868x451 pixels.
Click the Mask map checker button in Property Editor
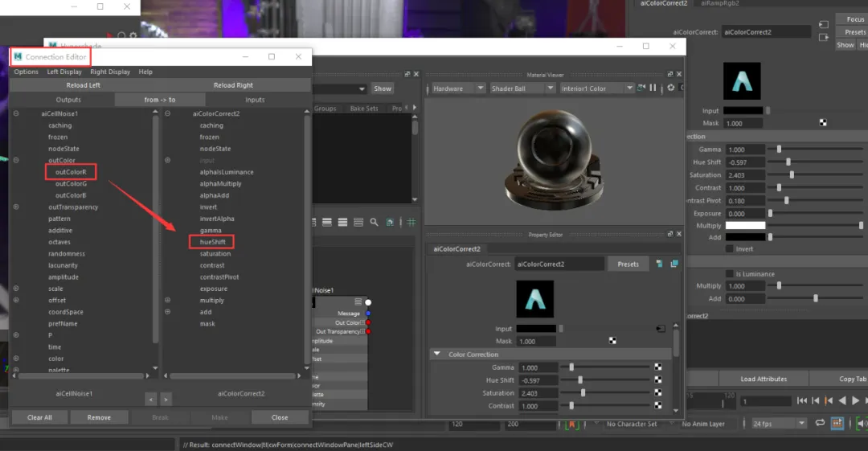(612, 341)
